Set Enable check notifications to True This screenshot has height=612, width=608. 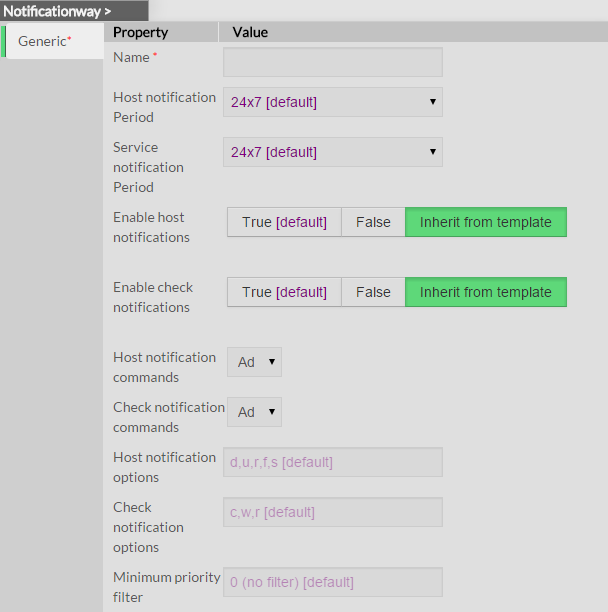[284, 292]
